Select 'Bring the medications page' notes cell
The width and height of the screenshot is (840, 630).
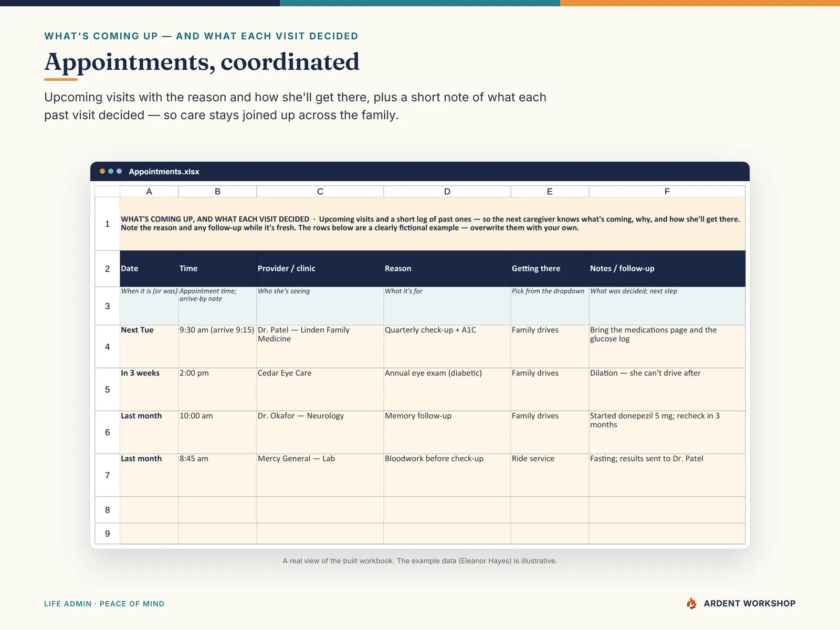pos(667,346)
